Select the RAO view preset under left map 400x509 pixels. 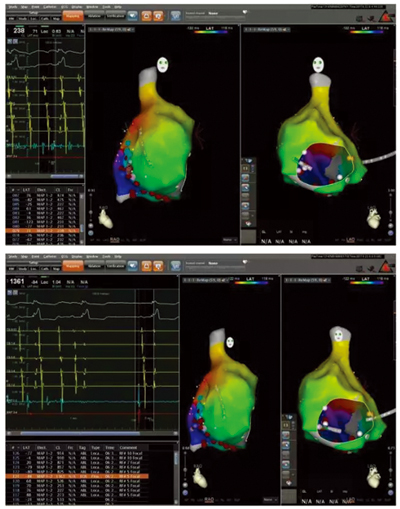(x=115, y=240)
